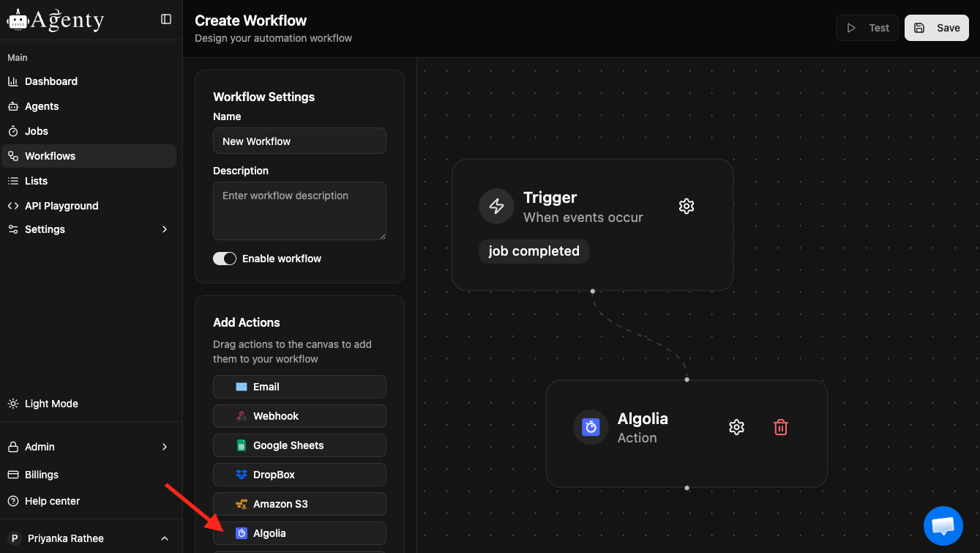This screenshot has height=553, width=980.
Task: Select Google Sheets action item
Action: (299, 445)
